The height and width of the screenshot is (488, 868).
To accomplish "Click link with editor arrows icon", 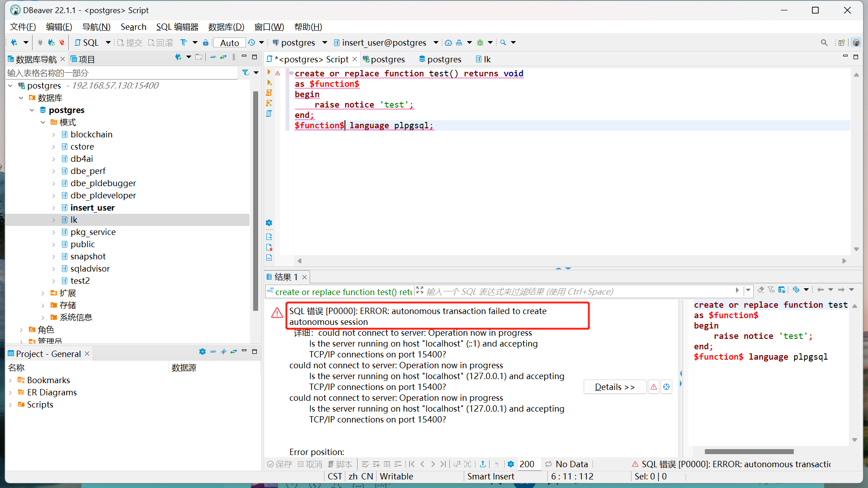I will [x=223, y=57].
